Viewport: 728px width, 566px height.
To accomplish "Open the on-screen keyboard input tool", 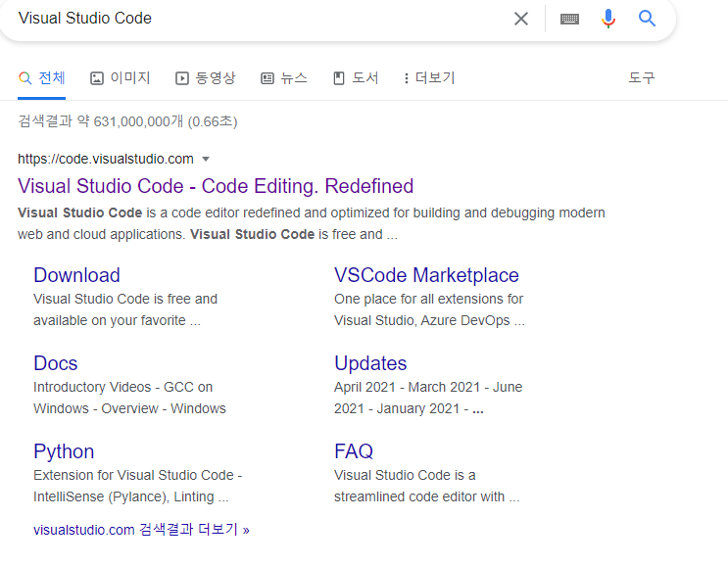I will [x=569, y=19].
